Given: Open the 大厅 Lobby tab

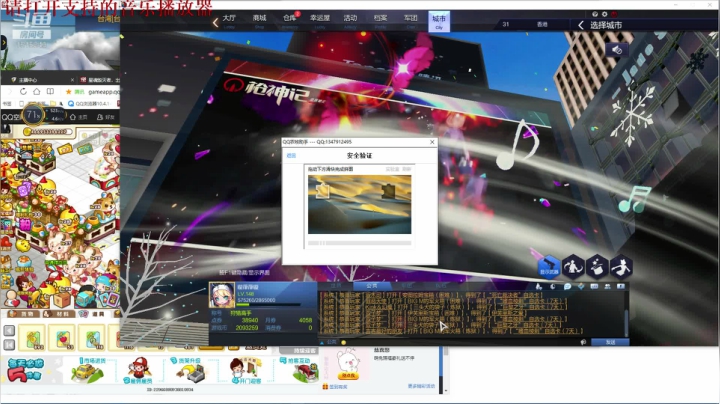Looking at the screenshot, I should point(229,20).
